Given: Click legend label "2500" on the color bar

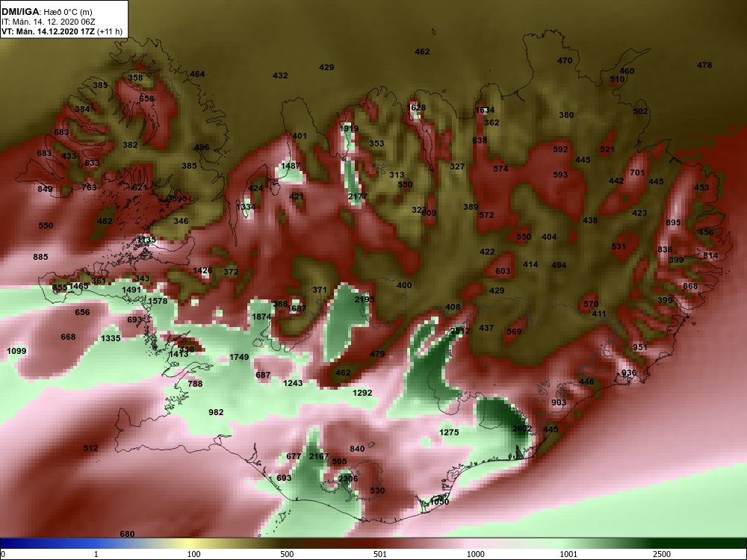Looking at the screenshot, I should pyautogui.click(x=662, y=554).
